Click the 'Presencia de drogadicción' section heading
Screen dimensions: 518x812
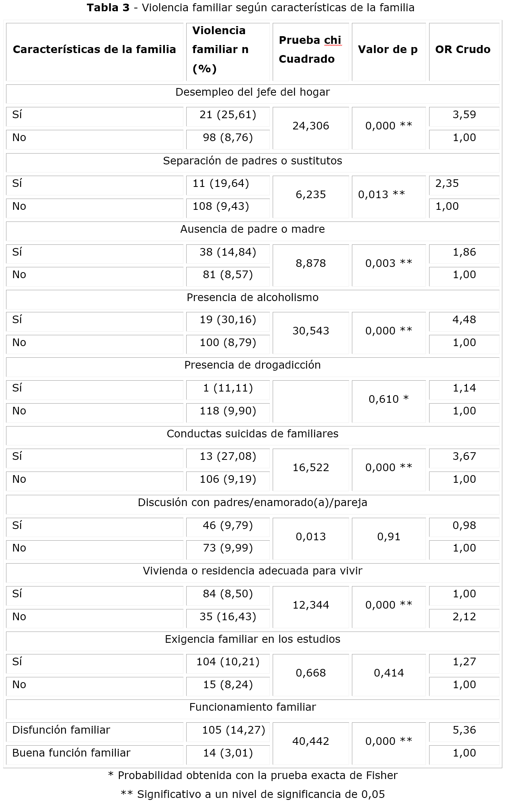[253, 365]
